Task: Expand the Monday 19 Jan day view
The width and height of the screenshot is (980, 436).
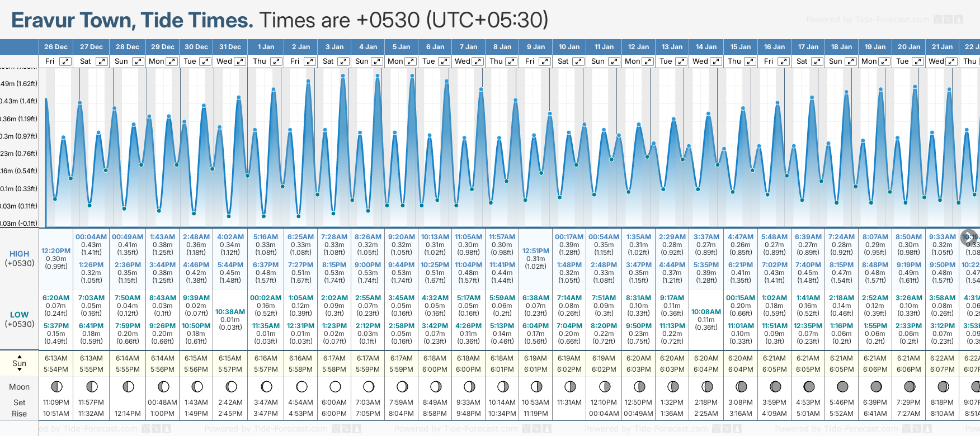Action: (x=884, y=61)
